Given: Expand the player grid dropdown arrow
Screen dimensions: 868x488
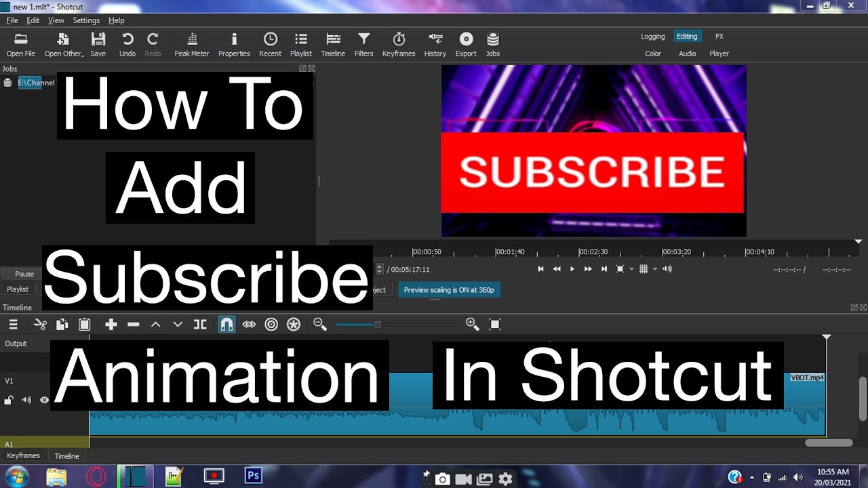Looking at the screenshot, I should pos(655,269).
